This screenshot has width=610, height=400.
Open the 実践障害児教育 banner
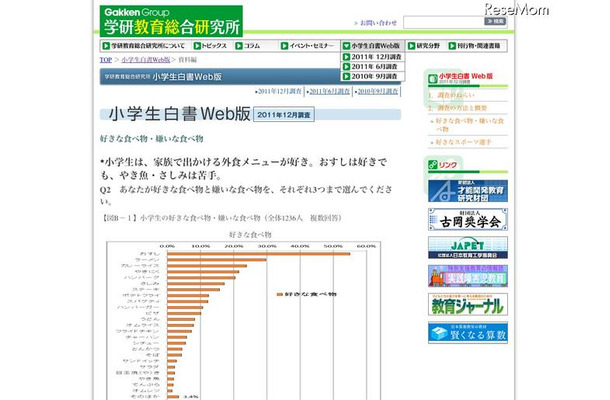click(x=468, y=276)
